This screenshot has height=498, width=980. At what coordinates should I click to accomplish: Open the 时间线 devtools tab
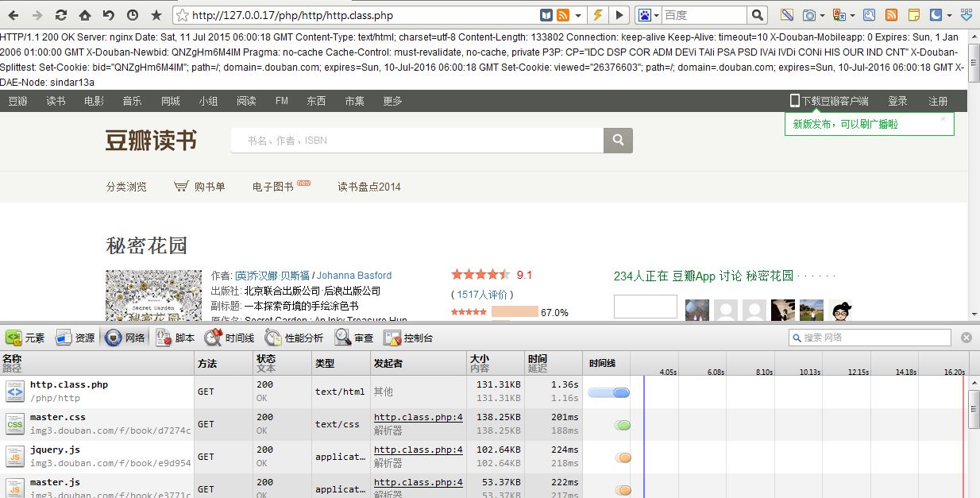pyautogui.click(x=230, y=338)
